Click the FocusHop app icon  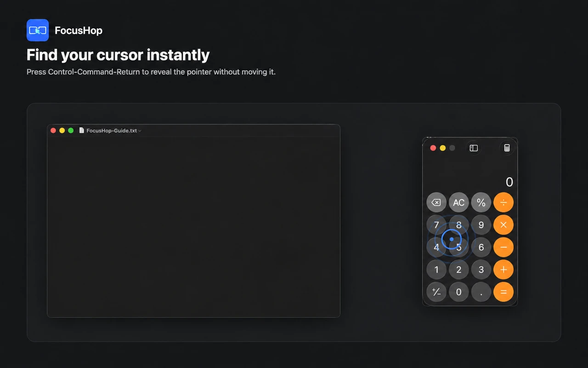tap(38, 30)
